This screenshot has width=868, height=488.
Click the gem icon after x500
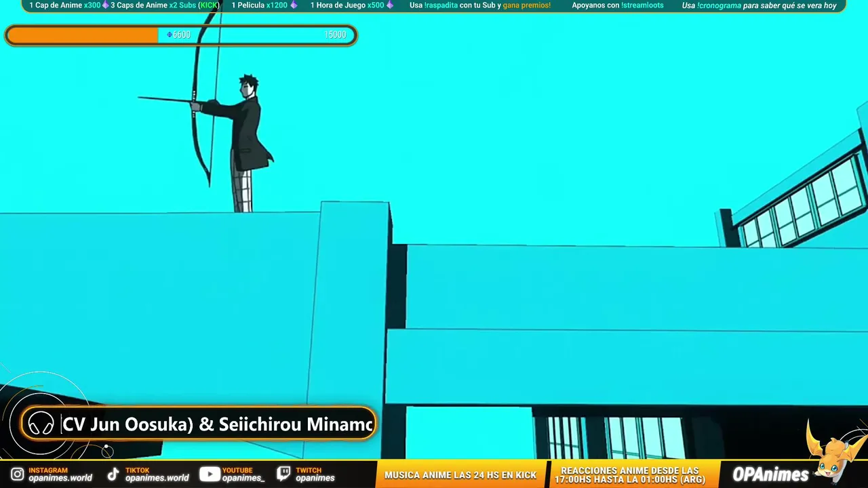pyautogui.click(x=389, y=5)
